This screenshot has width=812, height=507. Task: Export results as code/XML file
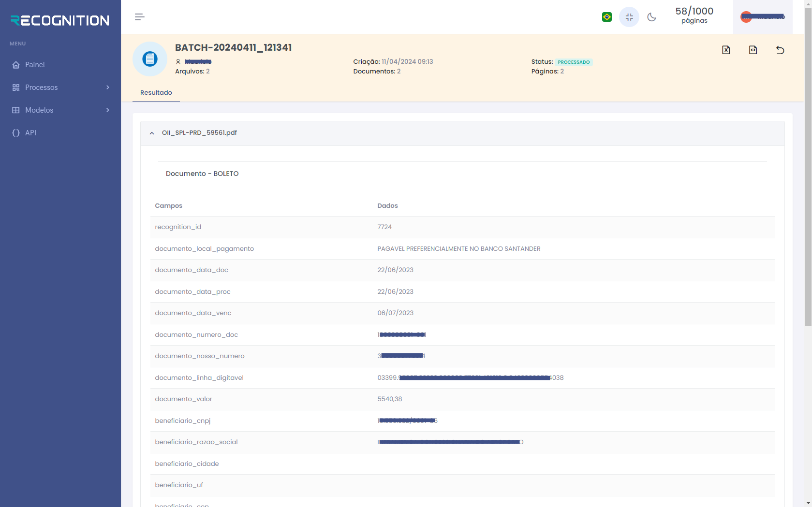[x=753, y=50]
